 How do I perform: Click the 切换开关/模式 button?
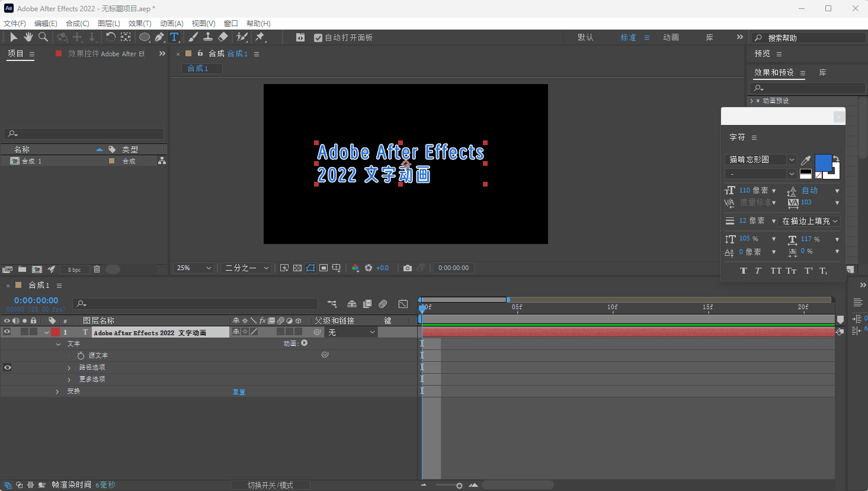point(270,485)
